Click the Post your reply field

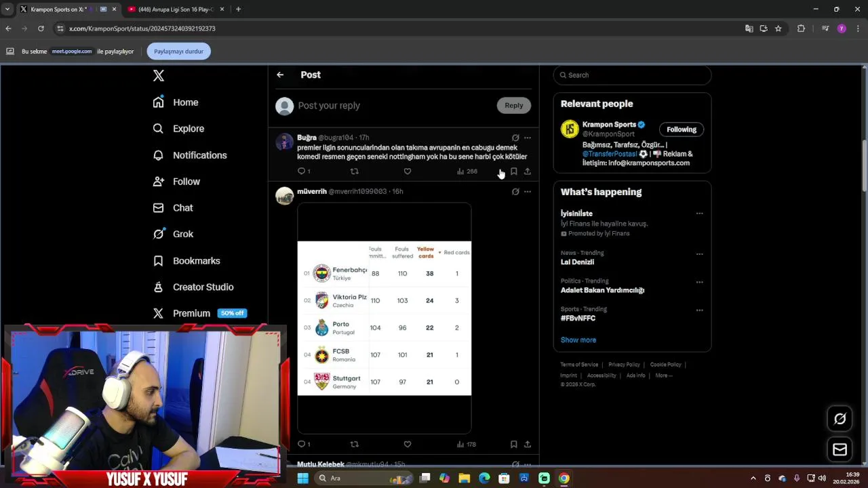point(393,106)
